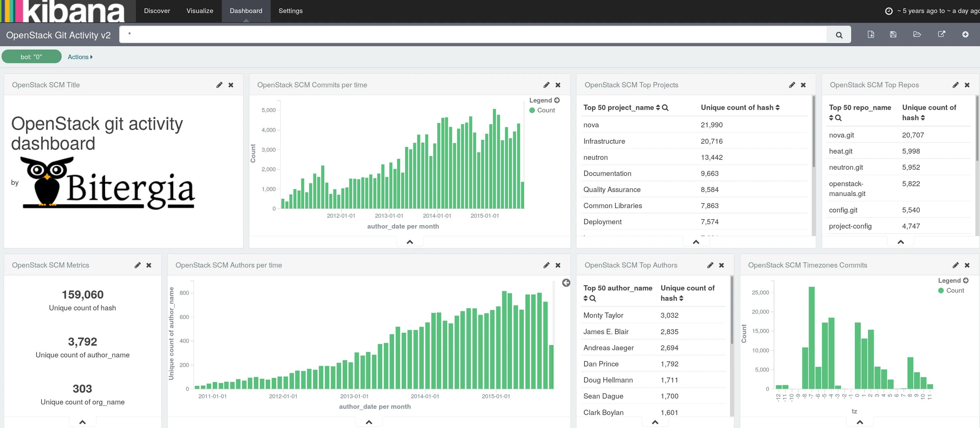Switch to the Visualize tab
This screenshot has width=980, height=428.
tap(200, 11)
